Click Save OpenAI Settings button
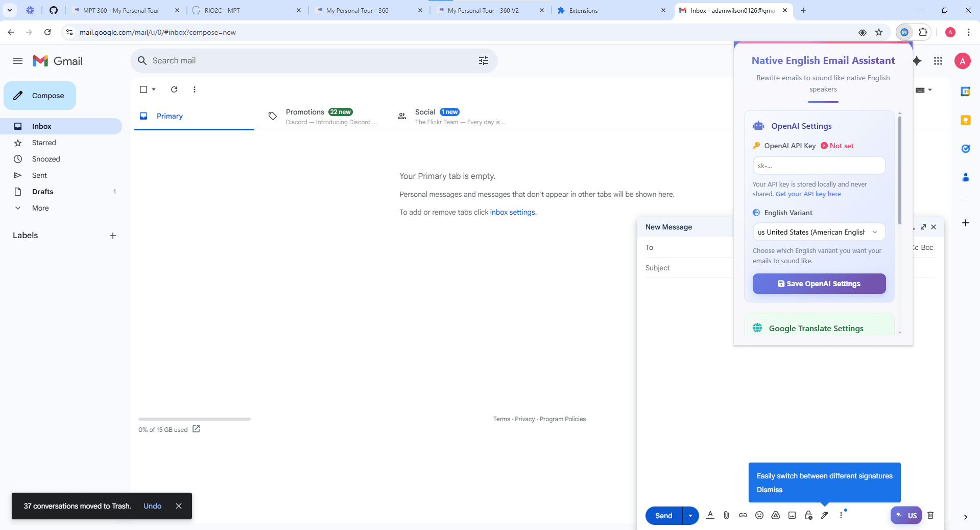This screenshot has width=980, height=530. [819, 284]
